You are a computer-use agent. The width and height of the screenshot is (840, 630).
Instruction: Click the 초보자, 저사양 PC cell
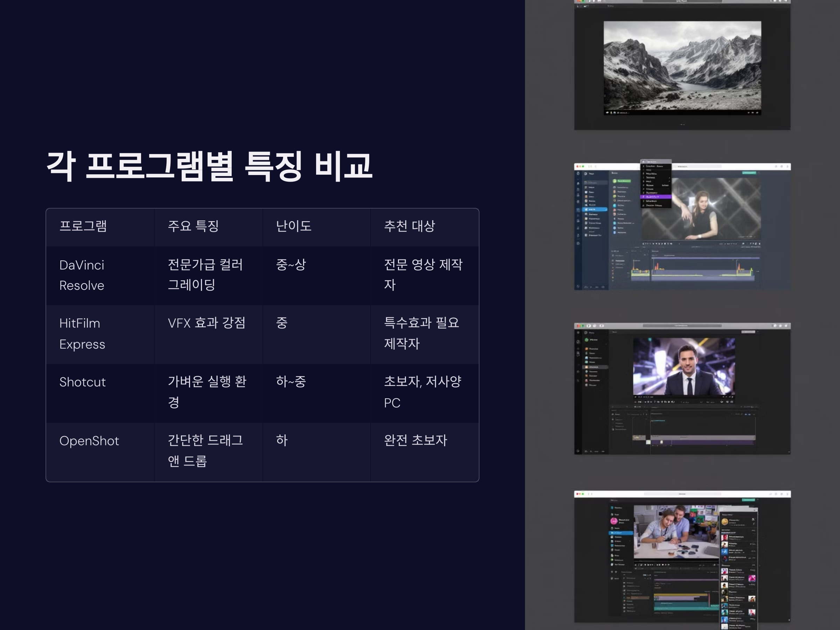click(422, 392)
